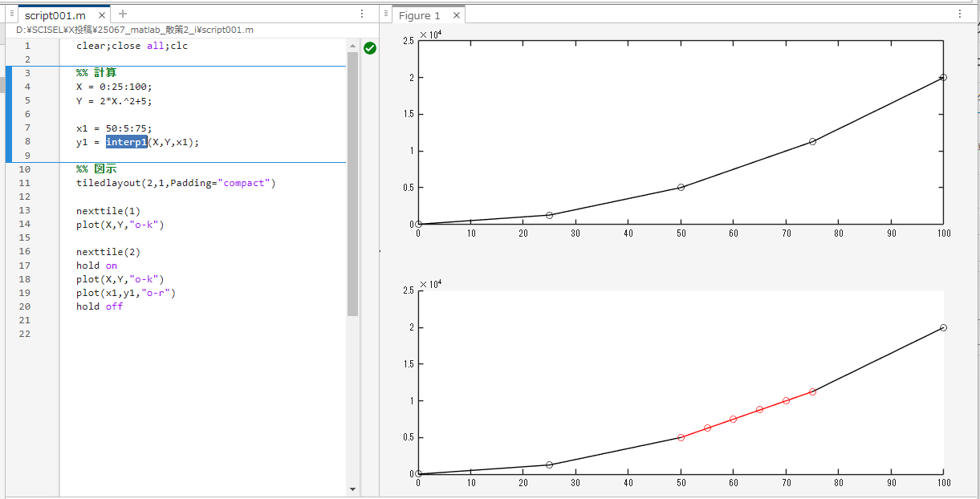Close the Figure 1 tab
The image size is (980, 499).
pos(456,14)
